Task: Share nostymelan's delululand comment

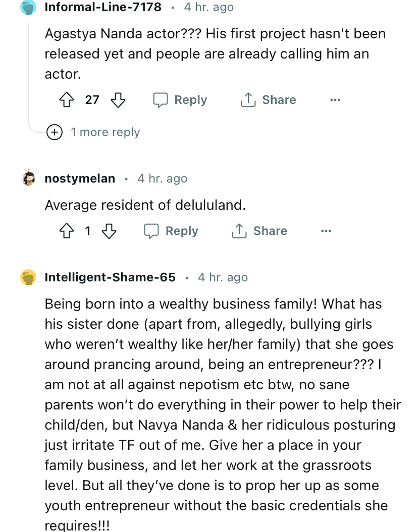Action: [259, 231]
